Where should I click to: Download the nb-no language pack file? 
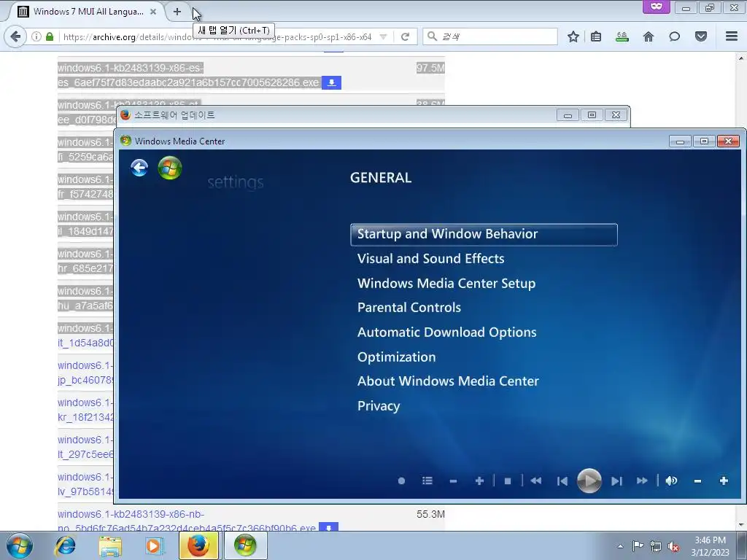tap(329, 527)
